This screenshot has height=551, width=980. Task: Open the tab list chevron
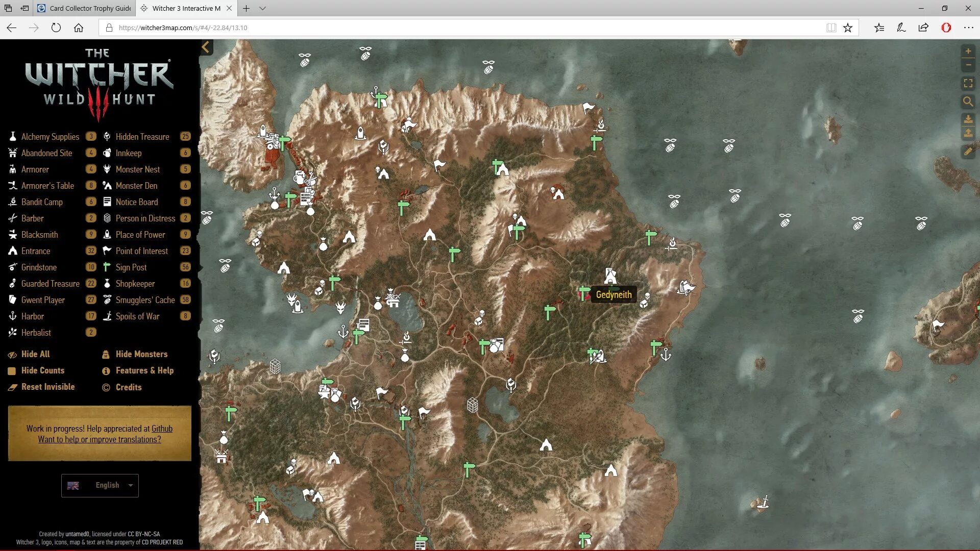pyautogui.click(x=262, y=8)
